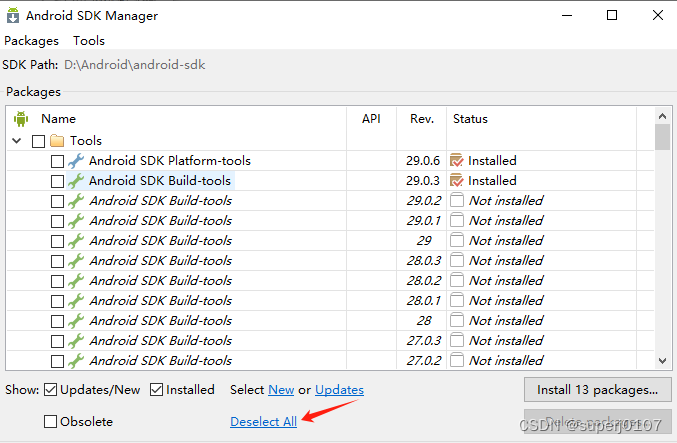Click the SDK Path D:\Android\android-sdk text
The height and width of the screenshot is (443, 677).
pos(134,65)
